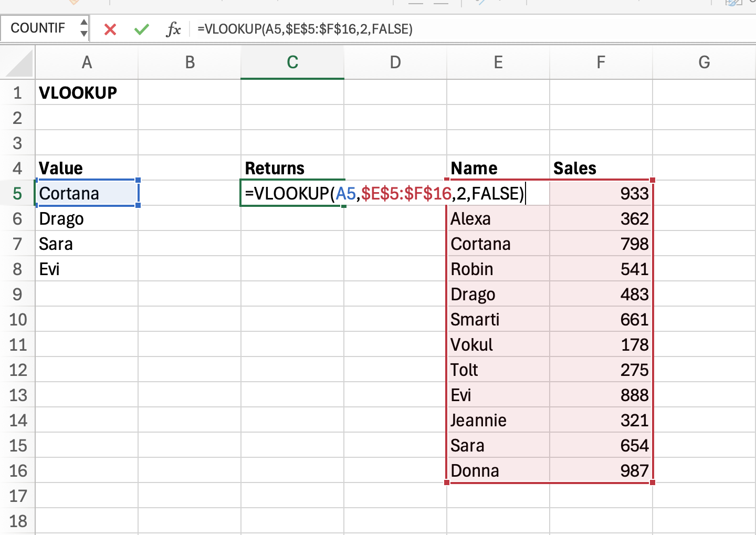Click the Sales header cell
This screenshot has height=535, width=756.
(x=601, y=168)
